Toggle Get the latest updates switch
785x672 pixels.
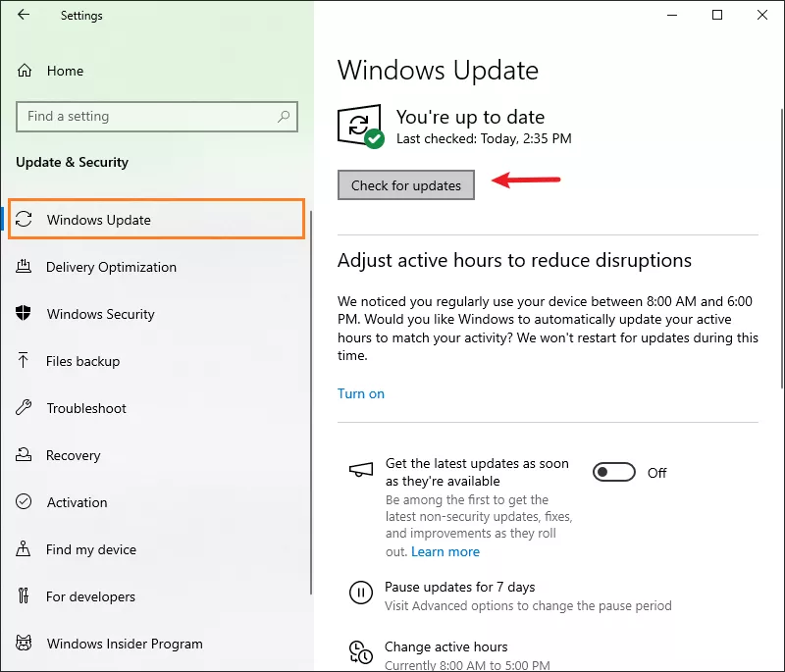[x=614, y=472]
